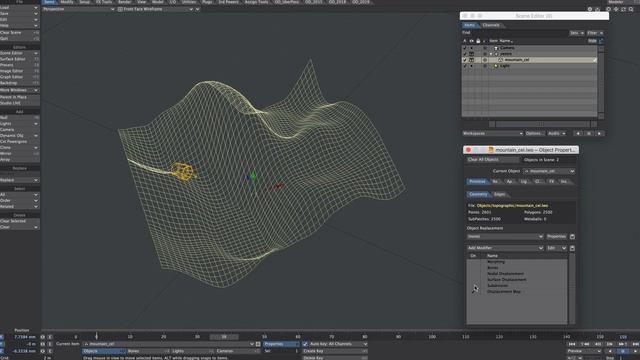Select Surface Displacement in the modifier list
Image resolution: width=640 pixels, height=360 pixels.
click(507, 280)
